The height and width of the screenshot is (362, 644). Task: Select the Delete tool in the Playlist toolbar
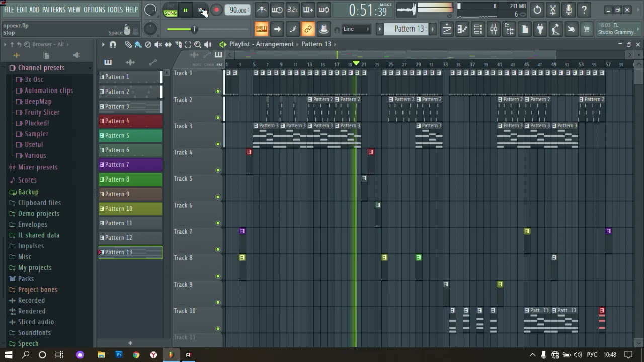[x=148, y=44]
